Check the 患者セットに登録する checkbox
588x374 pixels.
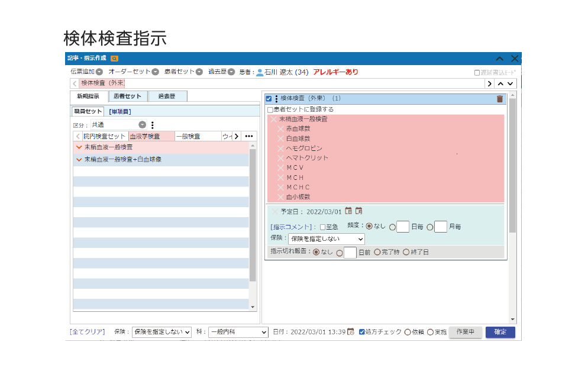pyautogui.click(x=270, y=109)
